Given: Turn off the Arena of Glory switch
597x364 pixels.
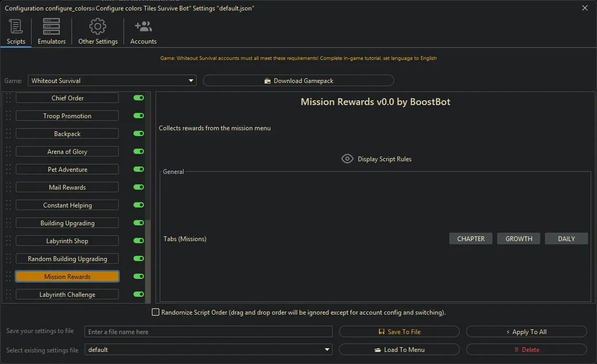Looking at the screenshot, I should pos(139,151).
